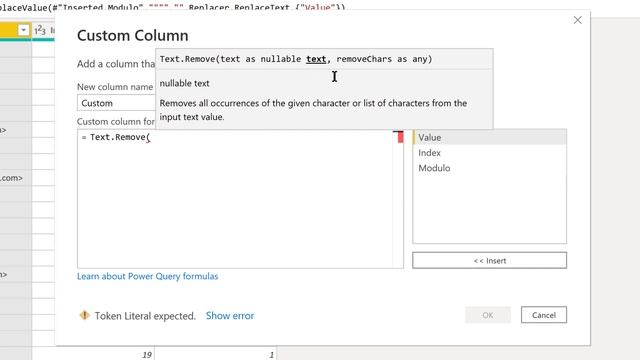Screen dimensions: 640x360
Task: Select Modulo in available columns list
Action: [489, 168]
